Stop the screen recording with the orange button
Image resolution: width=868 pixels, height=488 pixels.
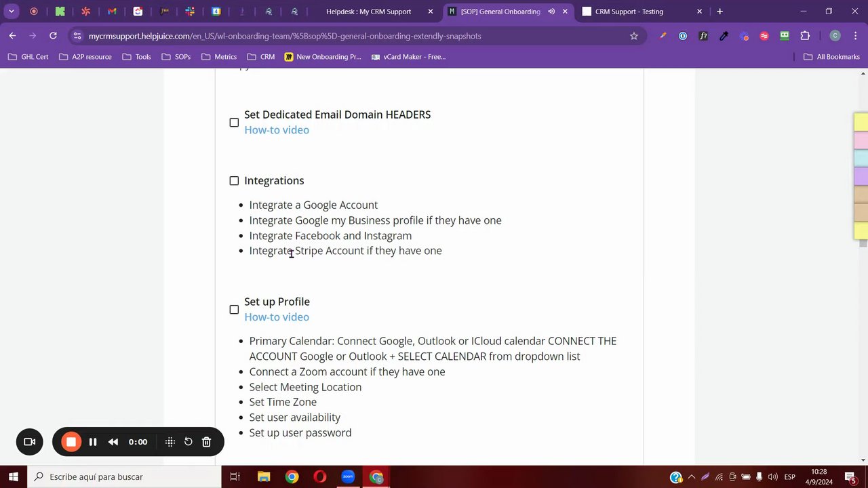[x=71, y=442]
